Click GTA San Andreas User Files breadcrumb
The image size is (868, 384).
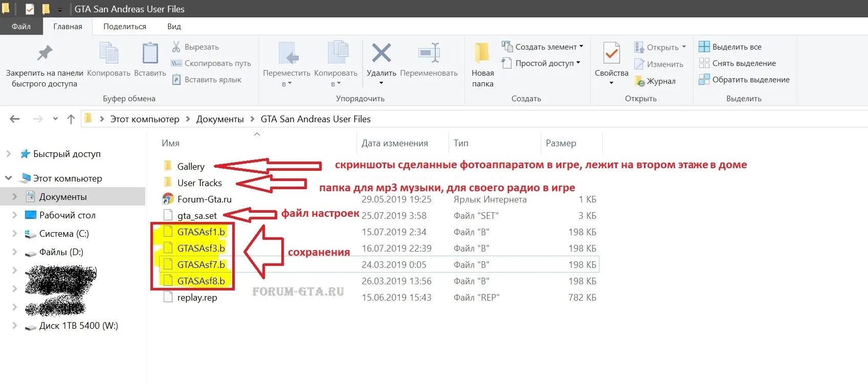coord(316,119)
